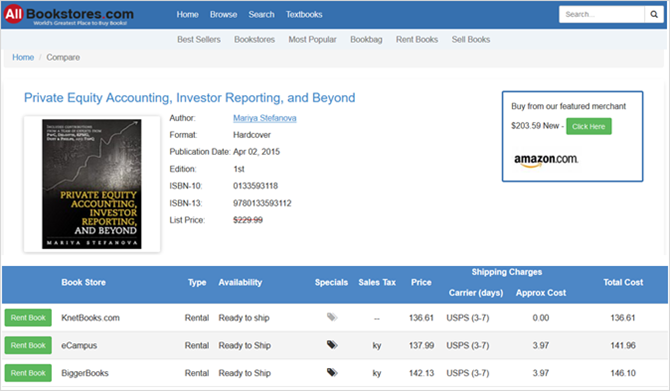Click Rent Book for BiggerBooks
The image size is (670, 391).
coord(28,373)
